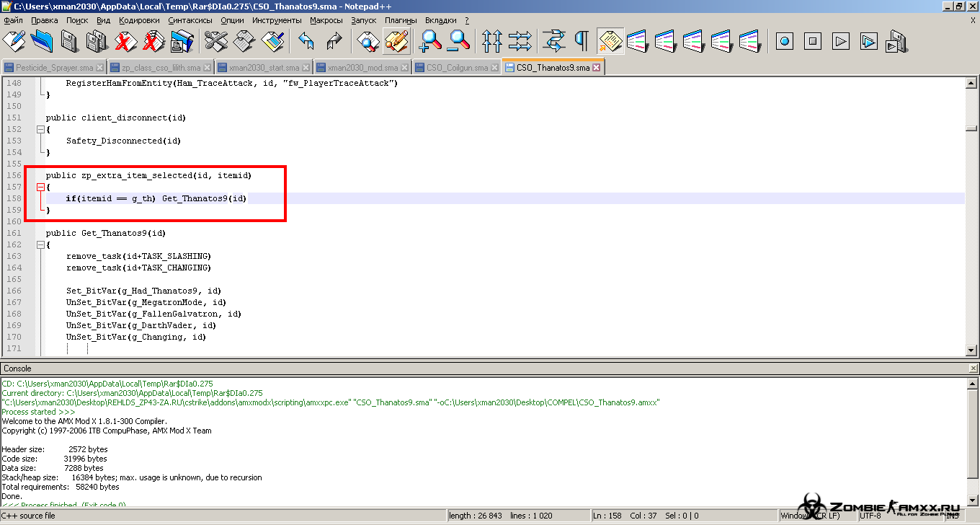Open the Поиск menu

click(77, 20)
